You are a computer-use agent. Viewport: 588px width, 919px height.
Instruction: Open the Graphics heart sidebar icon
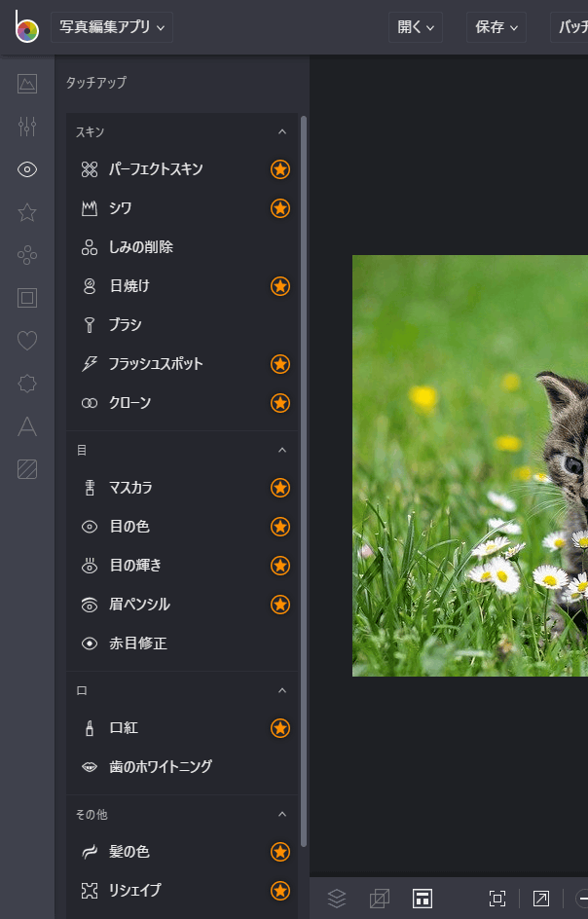pyautogui.click(x=27, y=341)
